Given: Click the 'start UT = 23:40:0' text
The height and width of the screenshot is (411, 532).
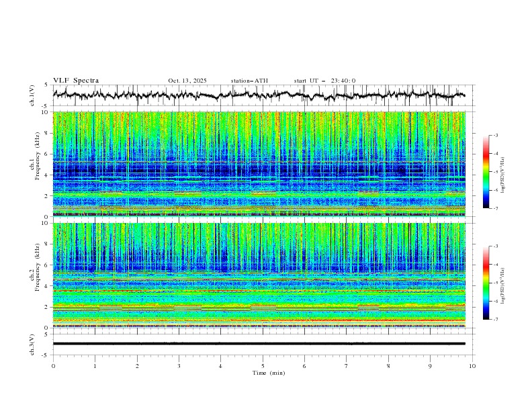Looking at the screenshot, I should [x=324, y=81].
